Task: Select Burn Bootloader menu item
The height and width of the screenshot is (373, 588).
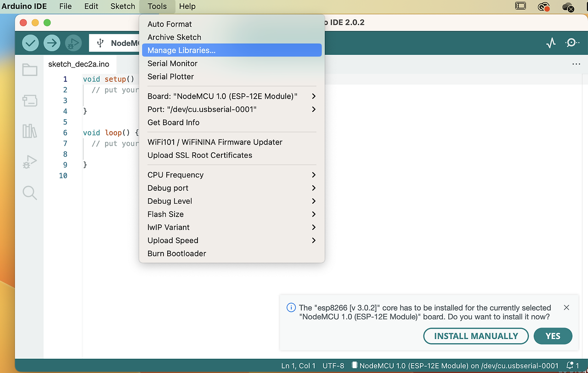Action: pyautogui.click(x=232, y=254)
